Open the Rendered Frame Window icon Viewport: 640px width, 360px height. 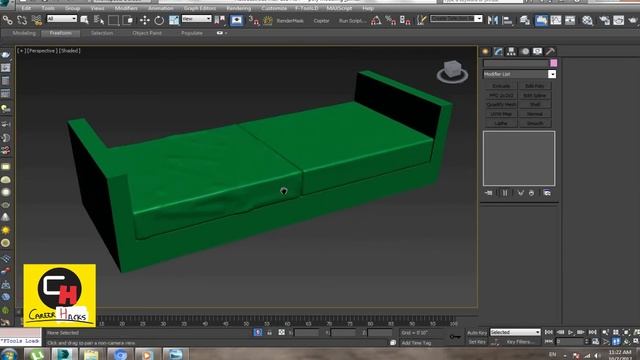click(618, 20)
